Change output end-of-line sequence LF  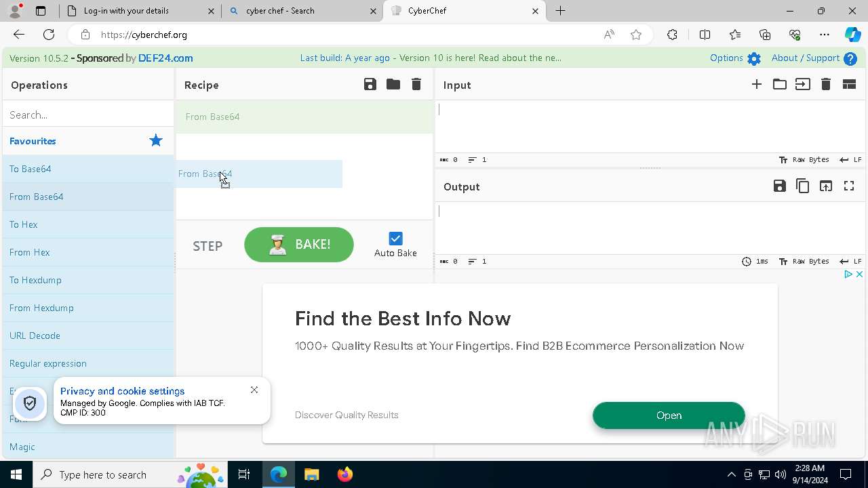[850, 262]
